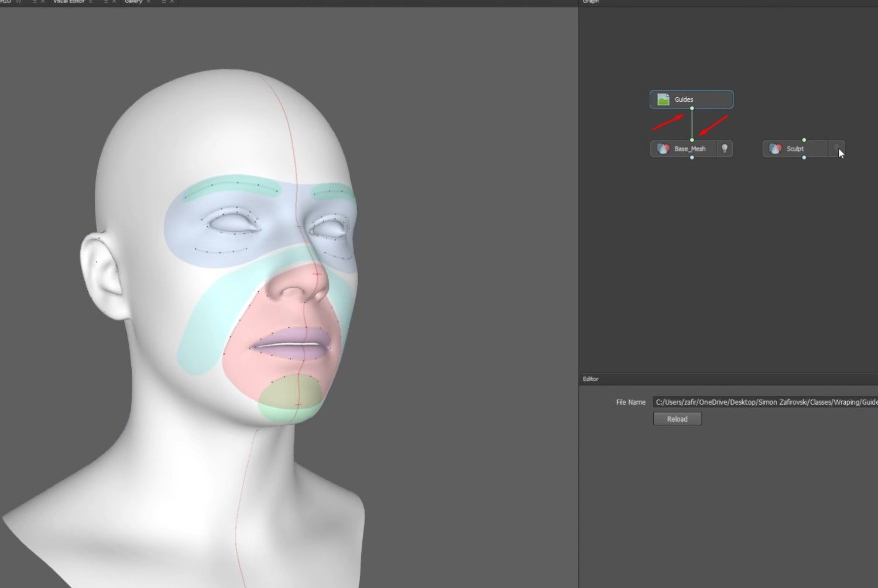This screenshot has height=588, width=878.
Task: Click the "File Name" label
Action: pyautogui.click(x=631, y=402)
